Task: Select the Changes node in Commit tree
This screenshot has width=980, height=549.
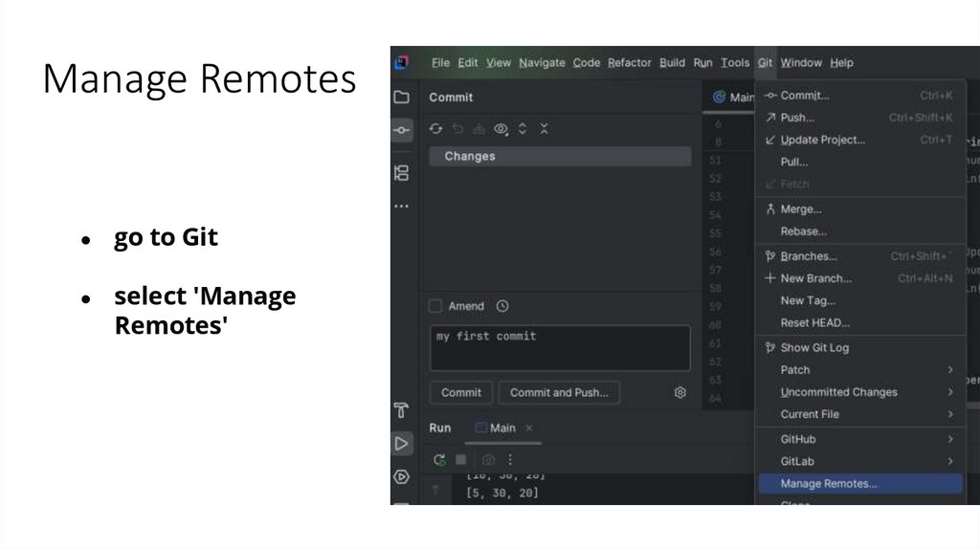Action: [x=560, y=156]
